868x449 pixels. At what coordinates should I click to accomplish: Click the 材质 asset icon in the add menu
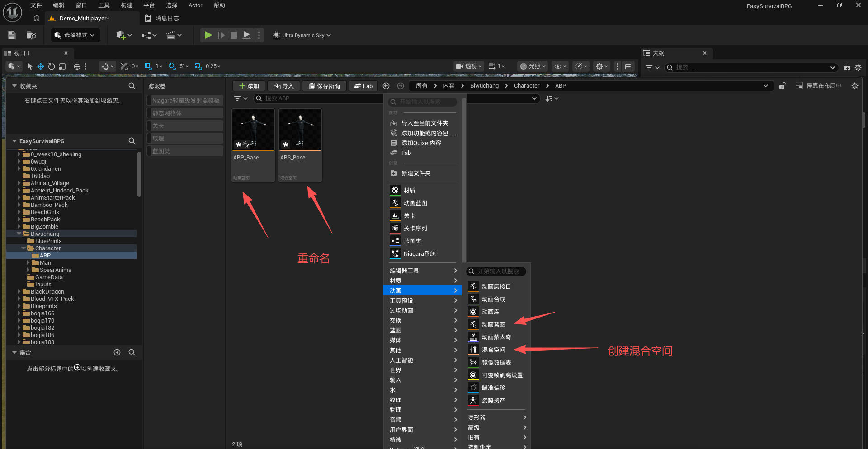[x=395, y=191]
